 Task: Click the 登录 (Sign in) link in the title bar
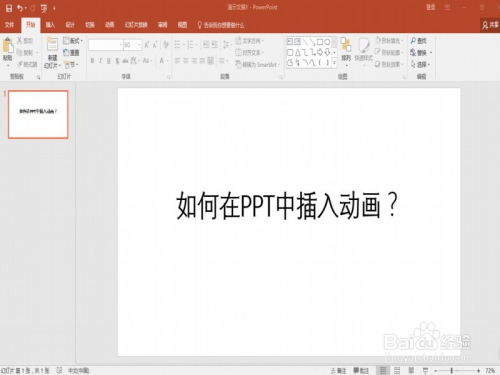(431, 7)
